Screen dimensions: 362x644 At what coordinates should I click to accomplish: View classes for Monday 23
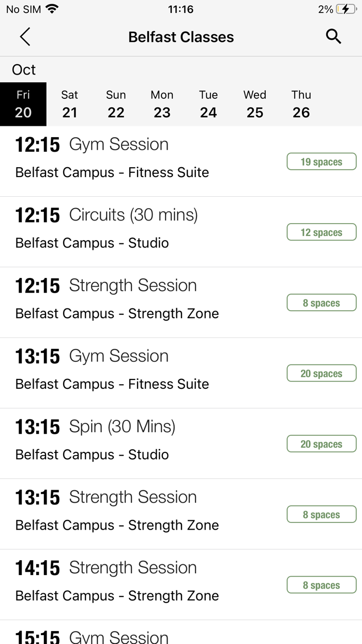point(162,104)
